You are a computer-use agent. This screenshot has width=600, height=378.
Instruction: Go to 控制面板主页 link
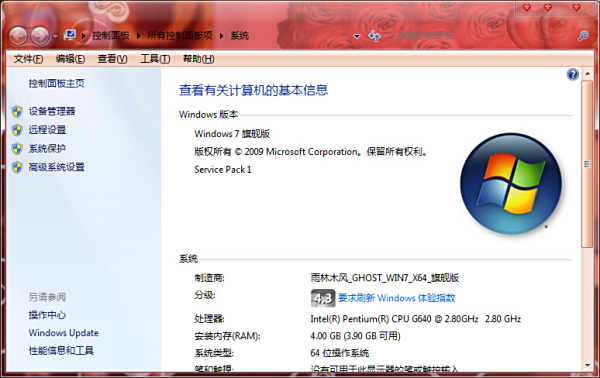56,83
